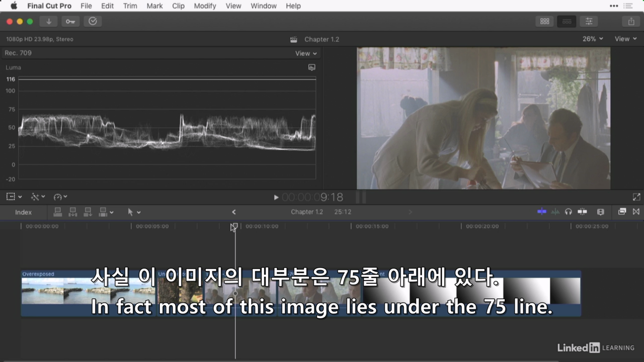Open the viewer View options dropdown
This screenshot has height=362, width=644.
click(x=625, y=39)
